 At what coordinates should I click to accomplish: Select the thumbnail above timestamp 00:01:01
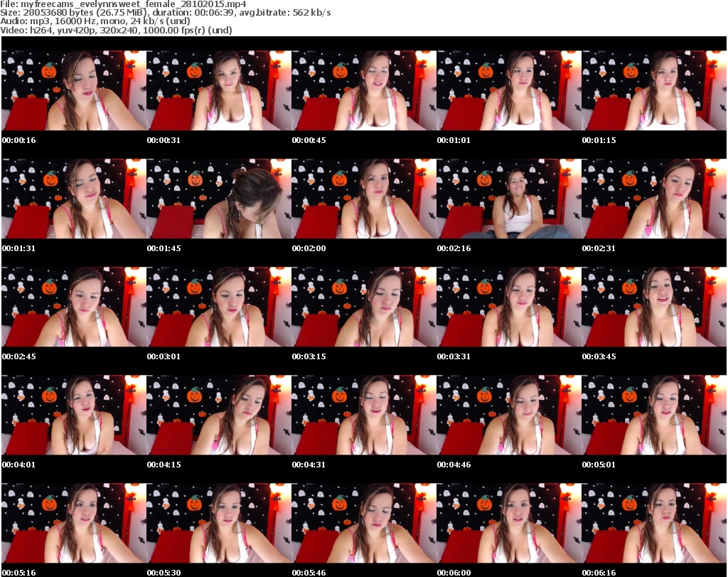coord(509,90)
